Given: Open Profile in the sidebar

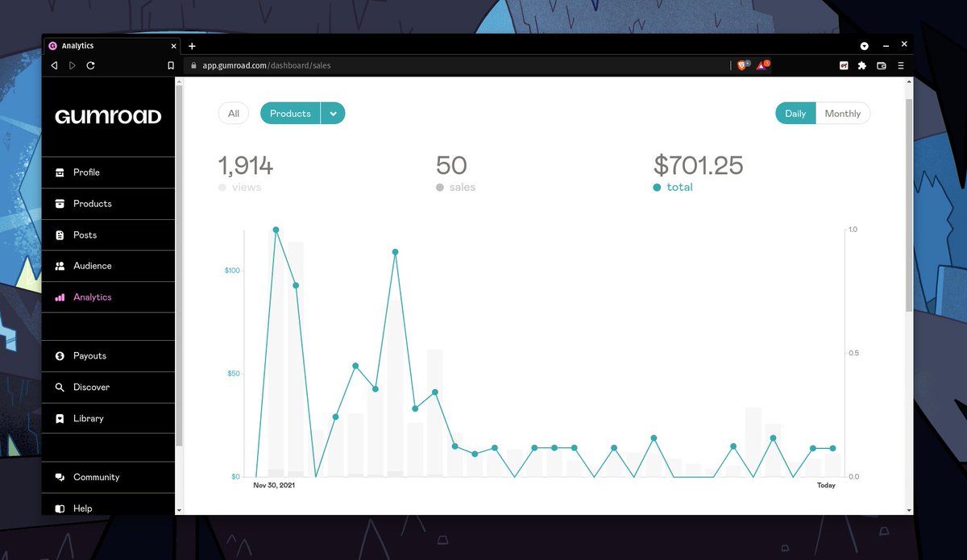Looking at the screenshot, I should tap(108, 172).
